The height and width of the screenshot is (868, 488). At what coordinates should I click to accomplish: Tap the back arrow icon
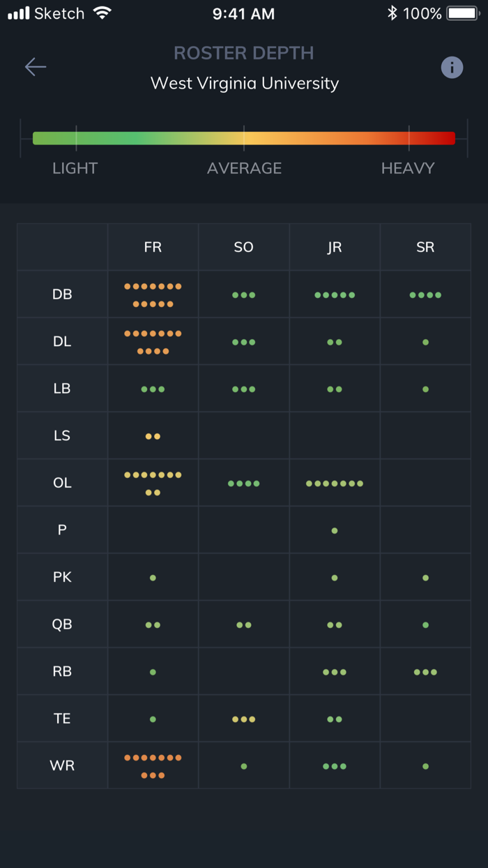click(x=36, y=67)
